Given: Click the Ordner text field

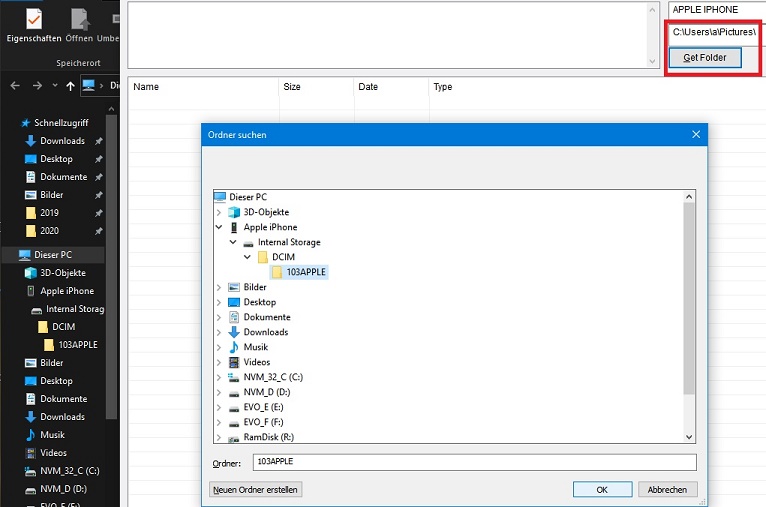Looking at the screenshot, I should click(474, 462).
